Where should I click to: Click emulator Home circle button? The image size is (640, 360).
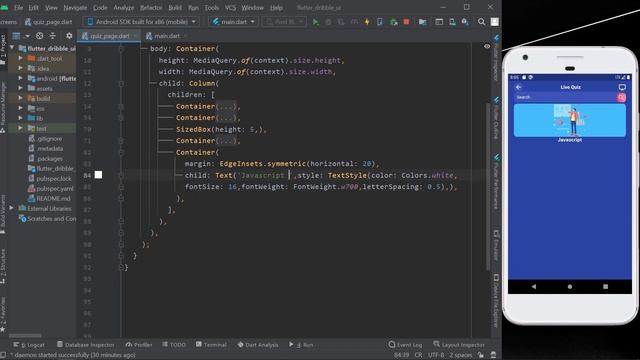(x=570, y=287)
